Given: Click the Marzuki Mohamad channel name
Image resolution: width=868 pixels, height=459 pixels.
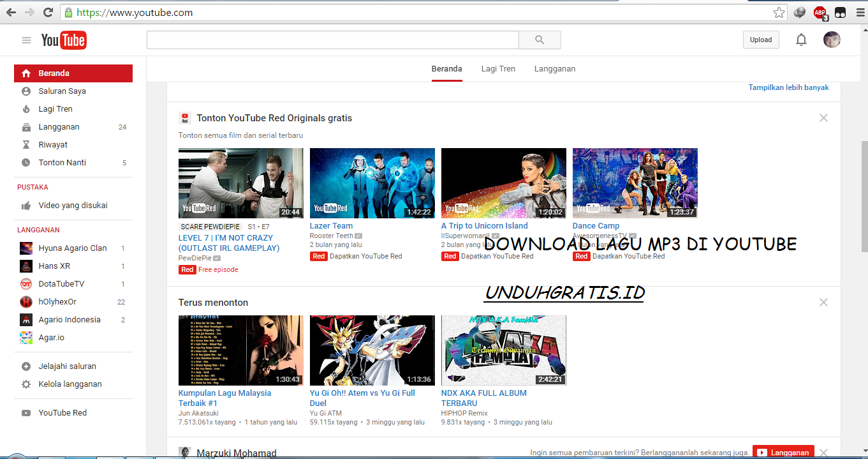Looking at the screenshot, I should pos(237,453).
